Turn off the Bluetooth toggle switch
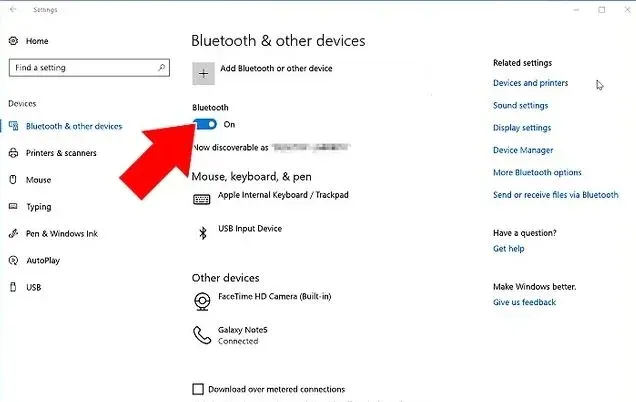The image size is (636, 402). tap(205, 124)
